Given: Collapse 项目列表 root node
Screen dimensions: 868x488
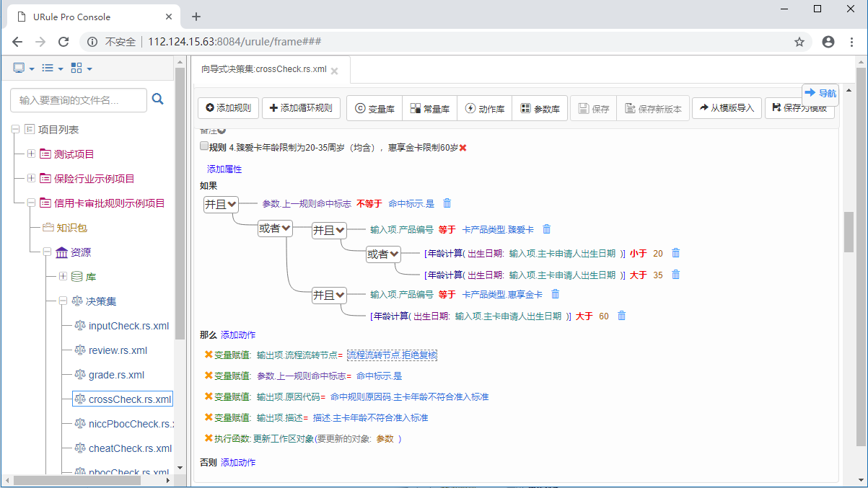Looking at the screenshot, I should click(15, 129).
